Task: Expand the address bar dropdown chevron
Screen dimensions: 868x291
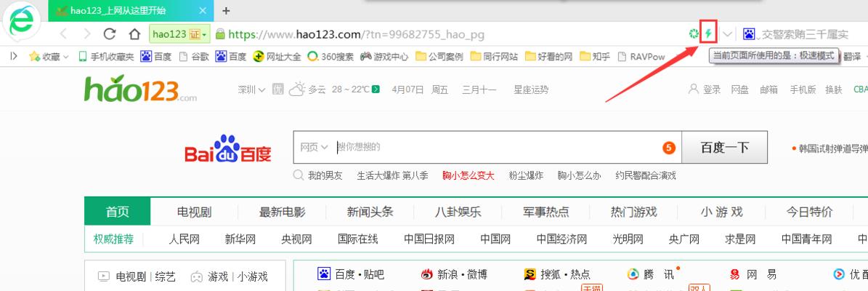Action: [727, 34]
